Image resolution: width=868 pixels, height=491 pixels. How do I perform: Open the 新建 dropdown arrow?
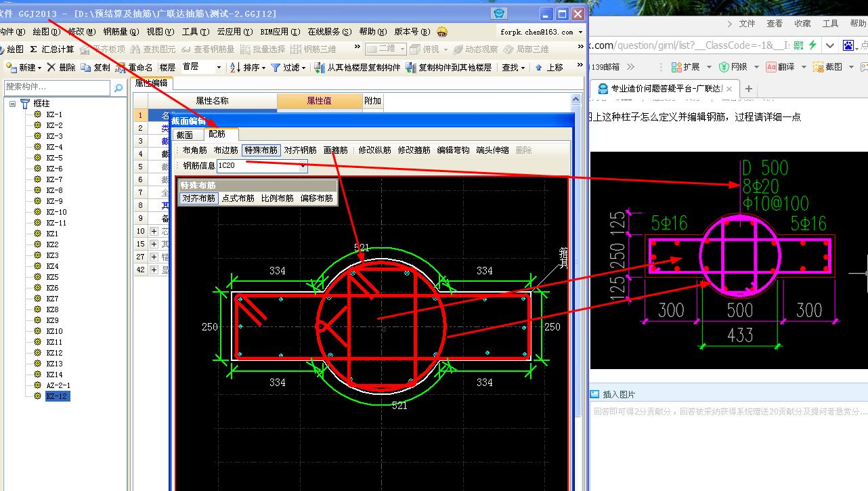39,68
